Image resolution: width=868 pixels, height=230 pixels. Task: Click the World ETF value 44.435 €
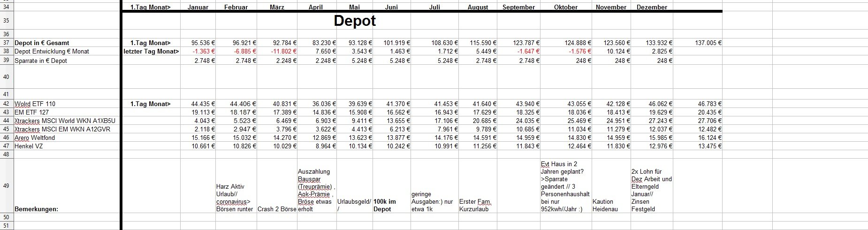[x=203, y=104]
